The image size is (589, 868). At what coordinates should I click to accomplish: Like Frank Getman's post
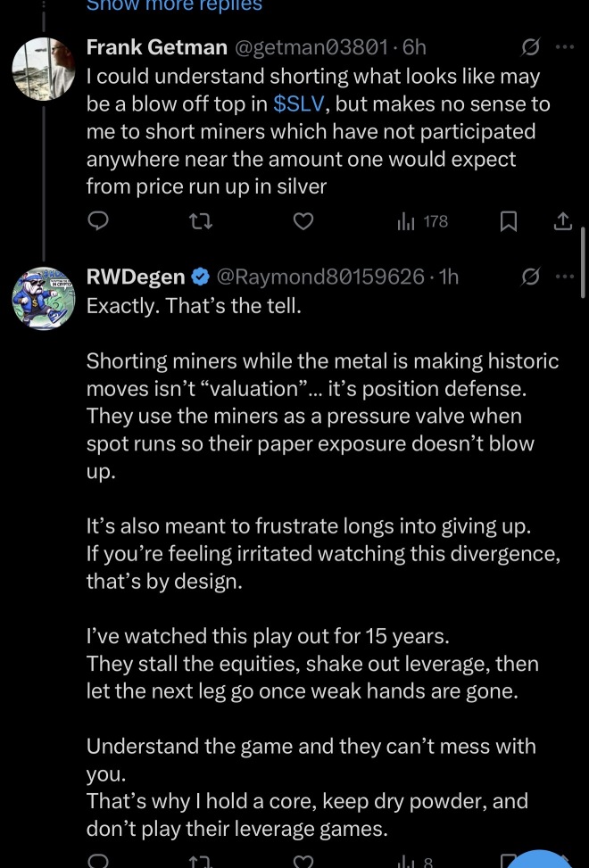pyautogui.click(x=303, y=222)
